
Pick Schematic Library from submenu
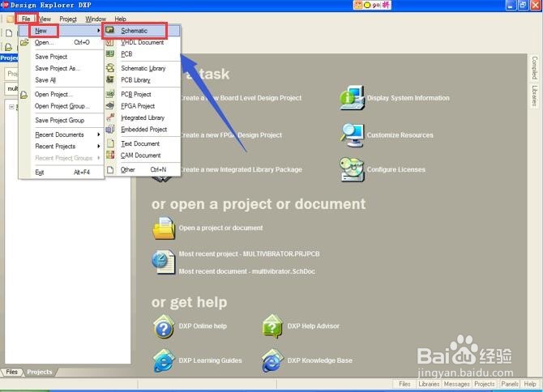142,68
